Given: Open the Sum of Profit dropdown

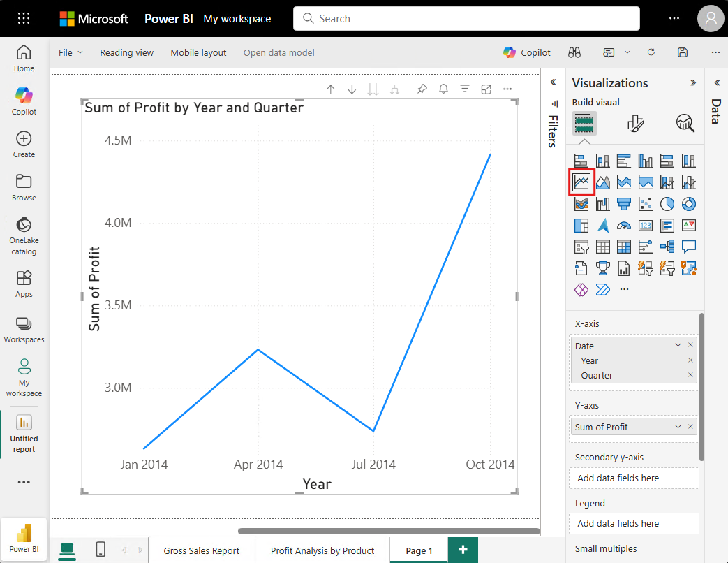Looking at the screenshot, I should click(677, 426).
